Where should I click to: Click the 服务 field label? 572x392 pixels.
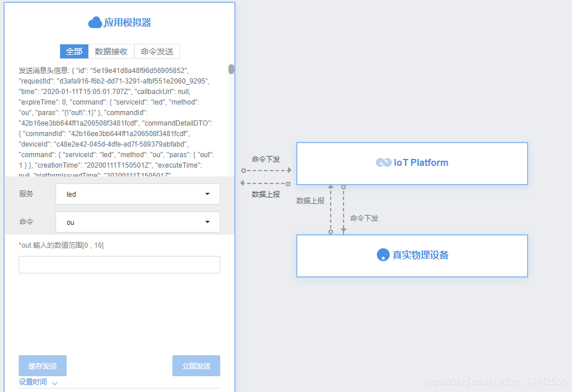tap(26, 193)
